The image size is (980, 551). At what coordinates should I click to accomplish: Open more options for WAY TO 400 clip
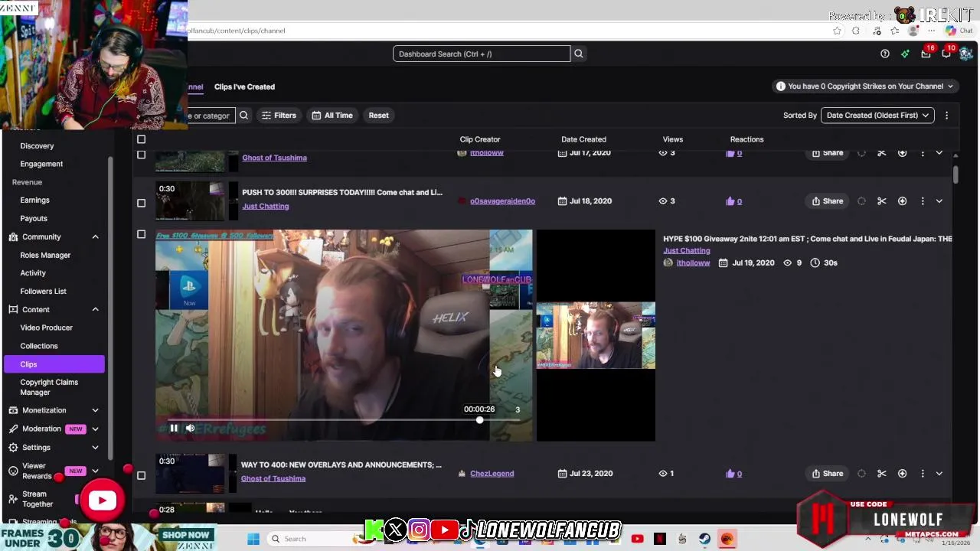[x=923, y=474]
